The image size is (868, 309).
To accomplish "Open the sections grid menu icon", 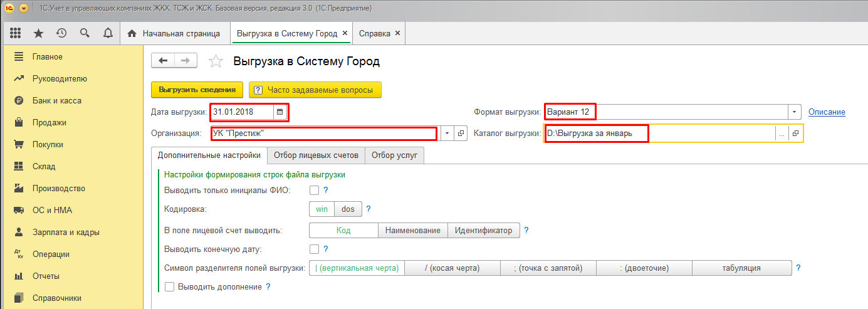I will click(16, 33).
